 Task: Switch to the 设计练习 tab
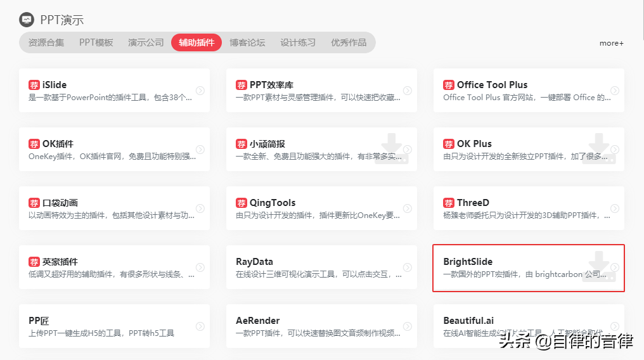coord(298,42)
